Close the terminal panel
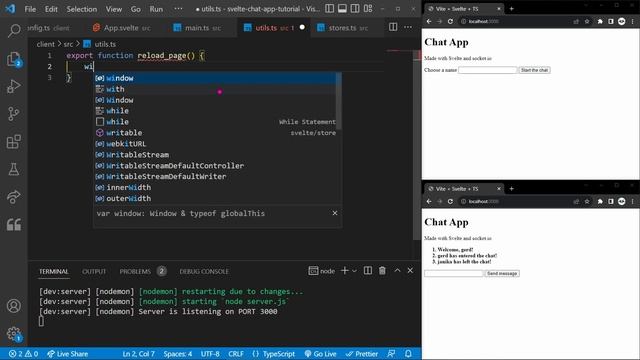640x360 pixels. (x=410, y=271)
